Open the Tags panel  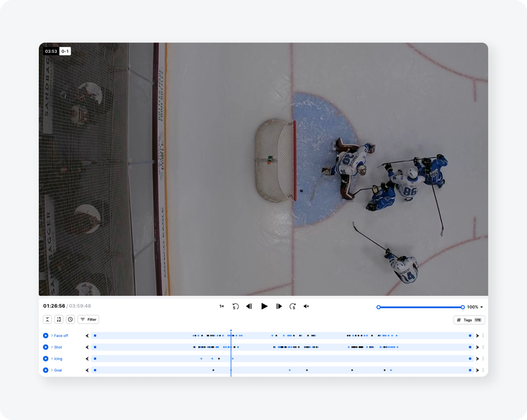(469, 320)
